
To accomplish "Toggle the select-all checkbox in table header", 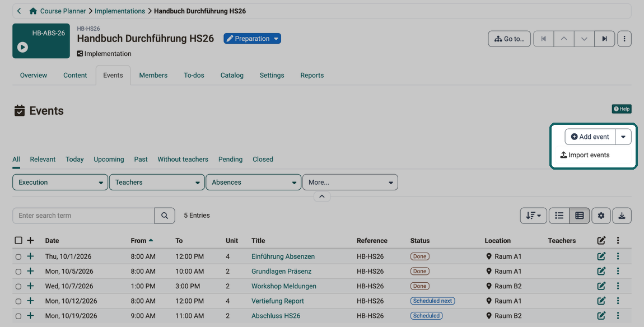I will (18, 240).
